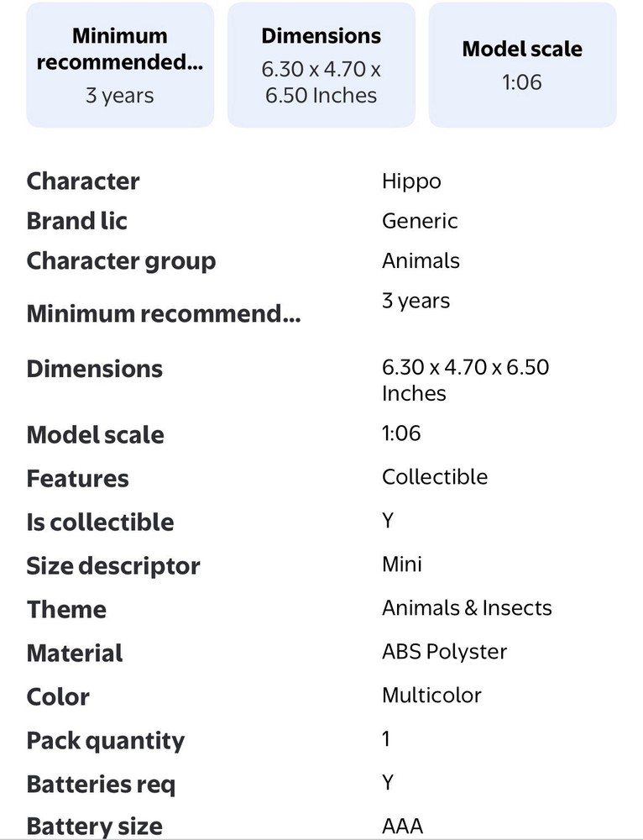Click the Animals & Insects value
643x840 pixels.
(x=467, y=608)
